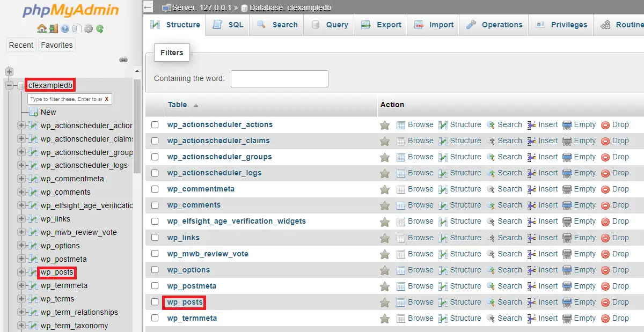
Task: Expand the topmost plus node in tree
Action: click(x=9, y=71)
